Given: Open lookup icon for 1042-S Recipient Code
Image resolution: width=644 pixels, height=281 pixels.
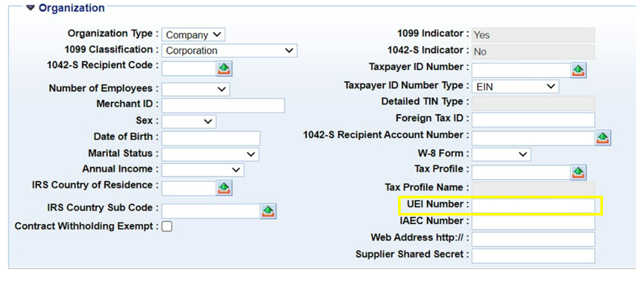Looking at the screenshot, I should [224, 69].
